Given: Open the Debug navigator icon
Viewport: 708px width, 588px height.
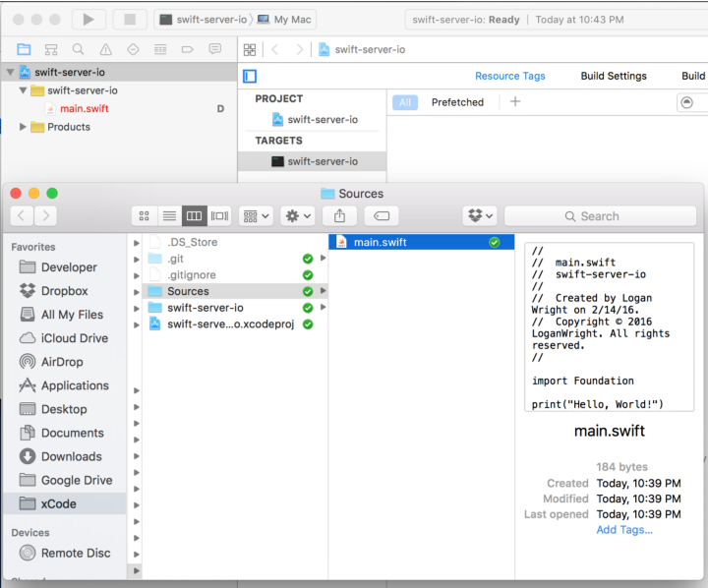Looking at the screenshot, I should pyautogui.click(x=160, y=49).
